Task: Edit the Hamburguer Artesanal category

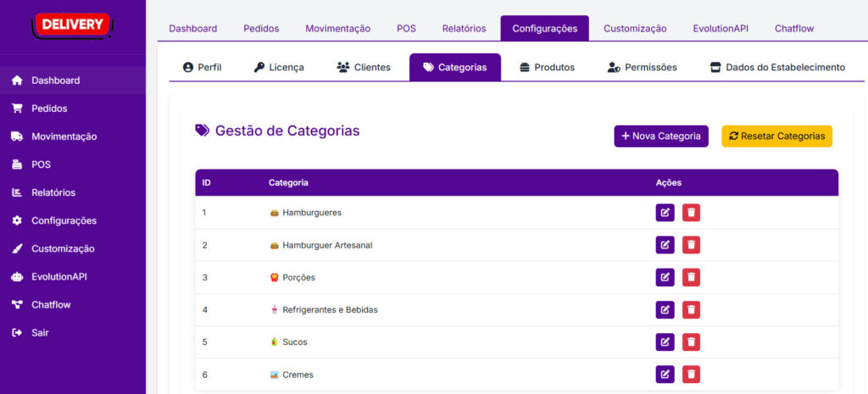Action: coord(665,245)
